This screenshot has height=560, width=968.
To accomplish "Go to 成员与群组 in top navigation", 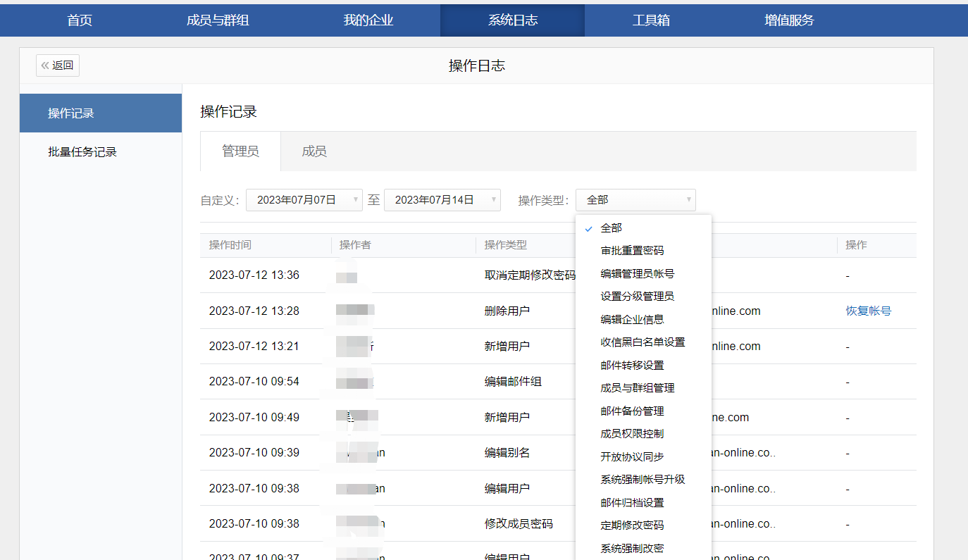I will pos(218,20).
